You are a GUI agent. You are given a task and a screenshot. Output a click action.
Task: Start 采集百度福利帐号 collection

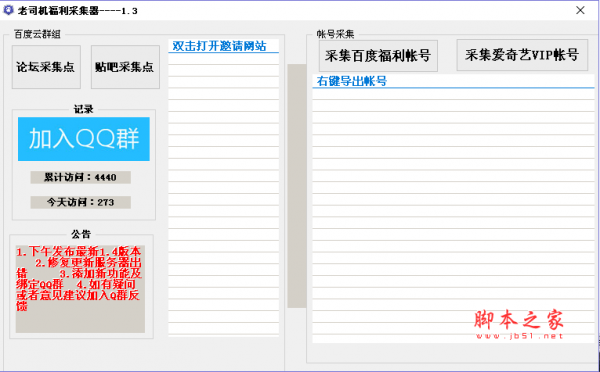[x=378, y=56]
